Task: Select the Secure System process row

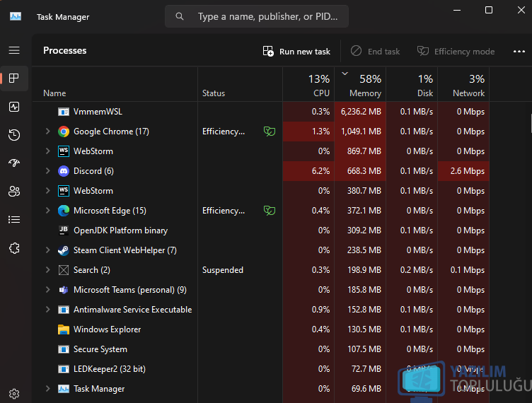Action: point(260,349)
